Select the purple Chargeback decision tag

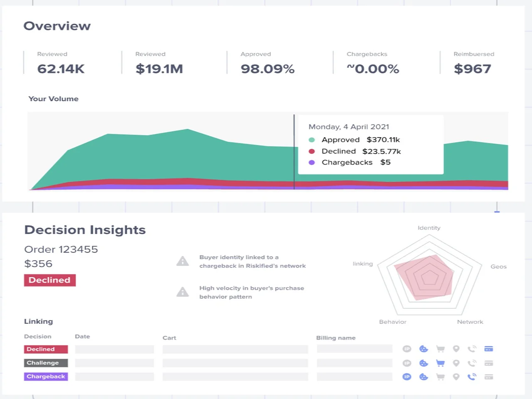pos(46,377)
